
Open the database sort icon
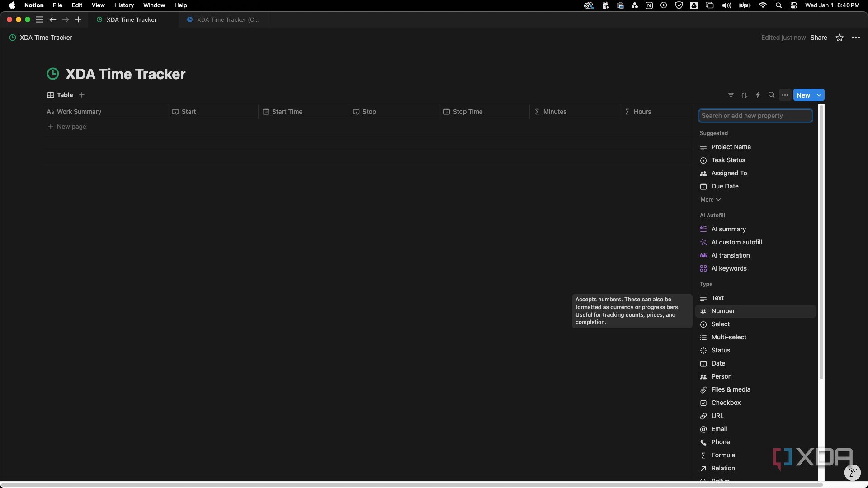pyautogui.click(x=745, y=95)
